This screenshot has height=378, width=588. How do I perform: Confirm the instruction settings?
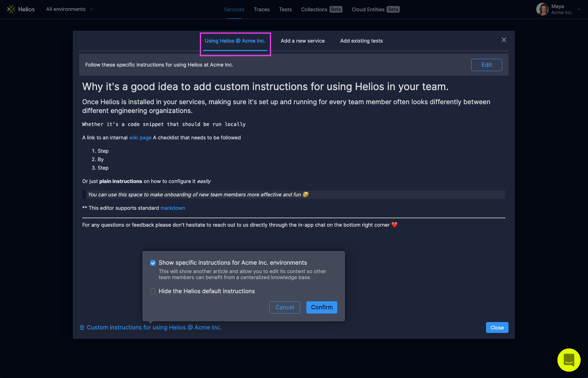click(x=321, y=307)
